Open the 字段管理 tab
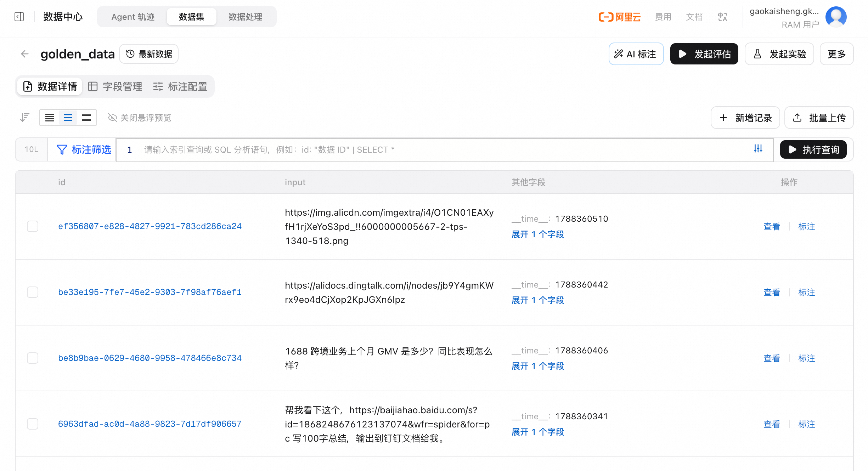868x471 pixels. tap(115, 86)
